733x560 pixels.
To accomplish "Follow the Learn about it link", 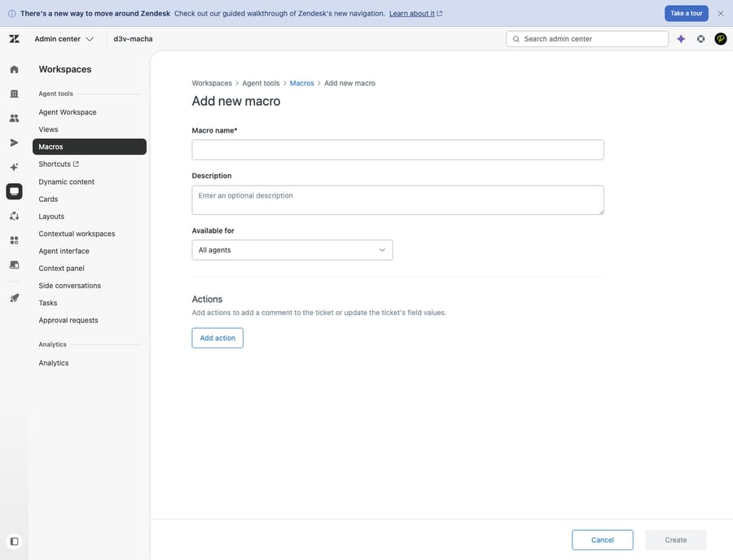I will point(412,14).
